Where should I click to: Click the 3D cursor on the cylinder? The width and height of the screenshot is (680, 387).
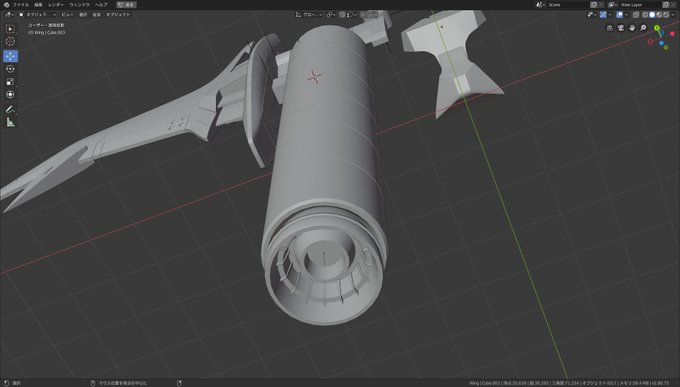[314, 77]
